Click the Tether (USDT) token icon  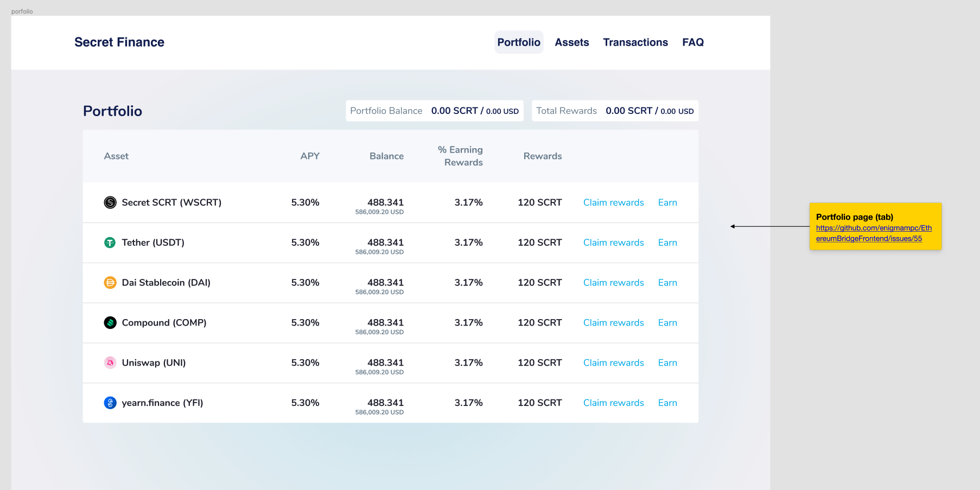tap(110, 243)
